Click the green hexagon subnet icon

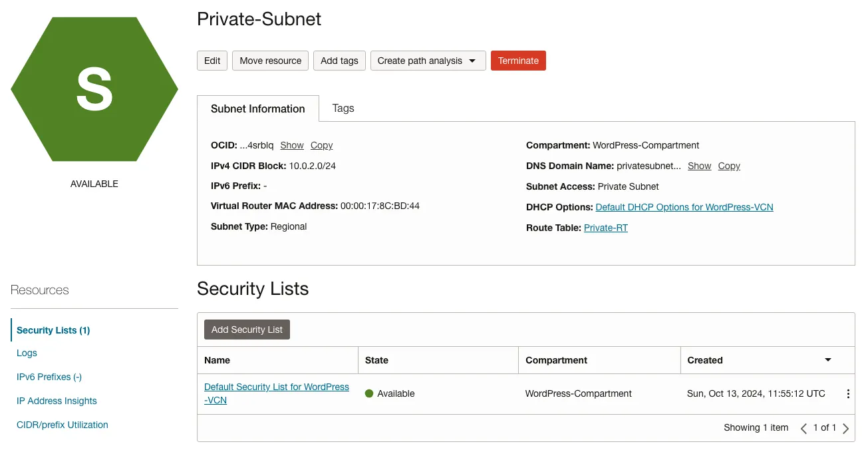pyautogui.click(x=94, y=89)
